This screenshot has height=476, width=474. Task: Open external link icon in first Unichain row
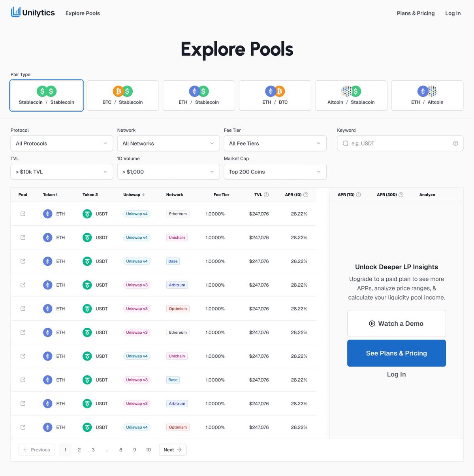(x=23, y=238)
